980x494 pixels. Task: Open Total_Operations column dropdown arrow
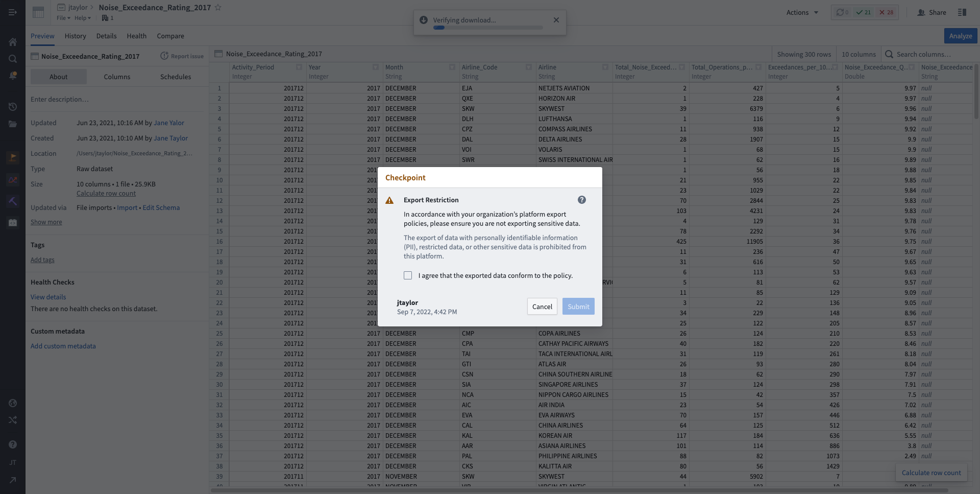758,67
